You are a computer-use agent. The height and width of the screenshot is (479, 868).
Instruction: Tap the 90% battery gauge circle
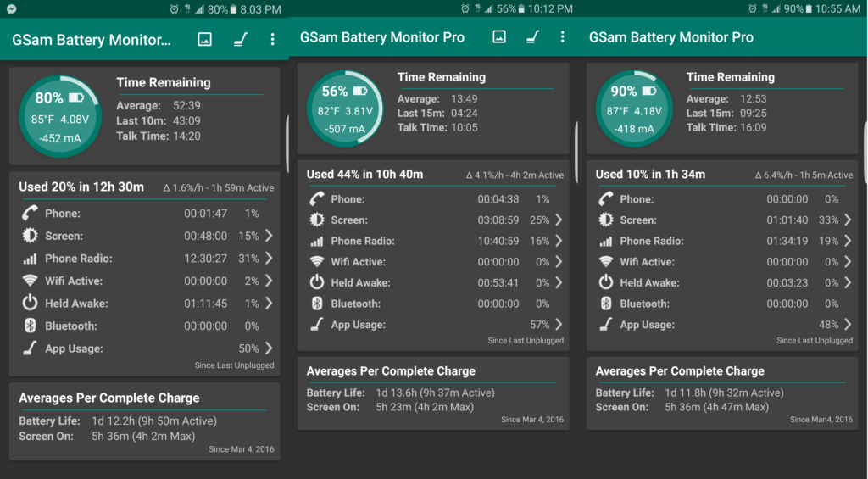(634, 109)
